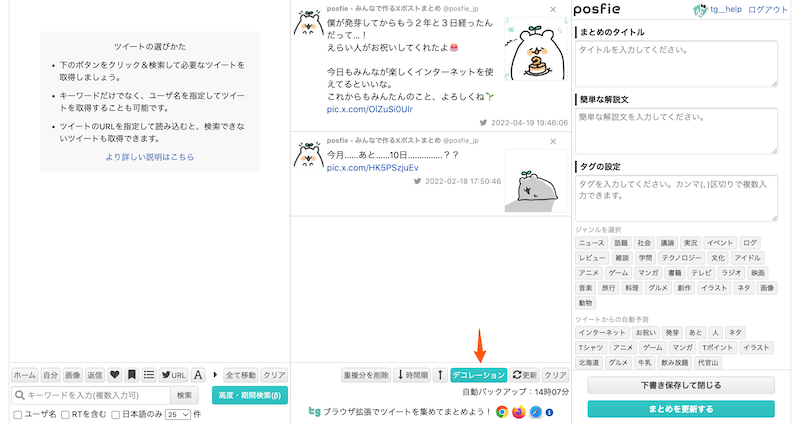This screenshot has height=424, width=800.
Task: Click the heart (likes) icon button
Action: pos(115,375)
